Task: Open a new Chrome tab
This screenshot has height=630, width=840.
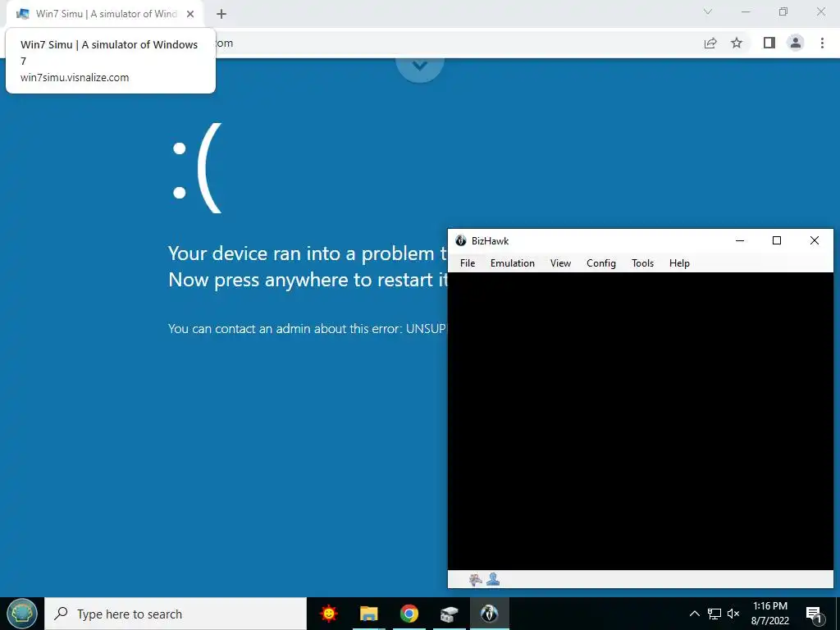Action: pyautogui.click(x=221, y=14)
